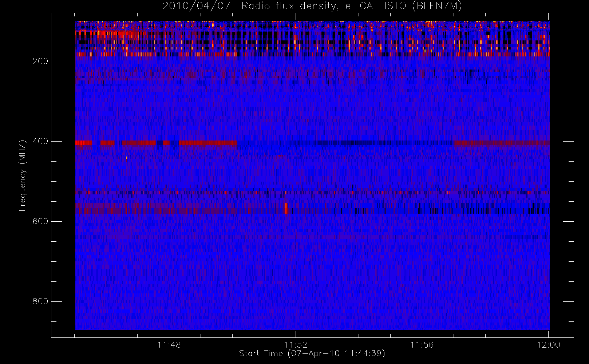Click the bright red burst near 11:52 at 570 MHz
Screen dimensions: 589x364
click(286, 208)
